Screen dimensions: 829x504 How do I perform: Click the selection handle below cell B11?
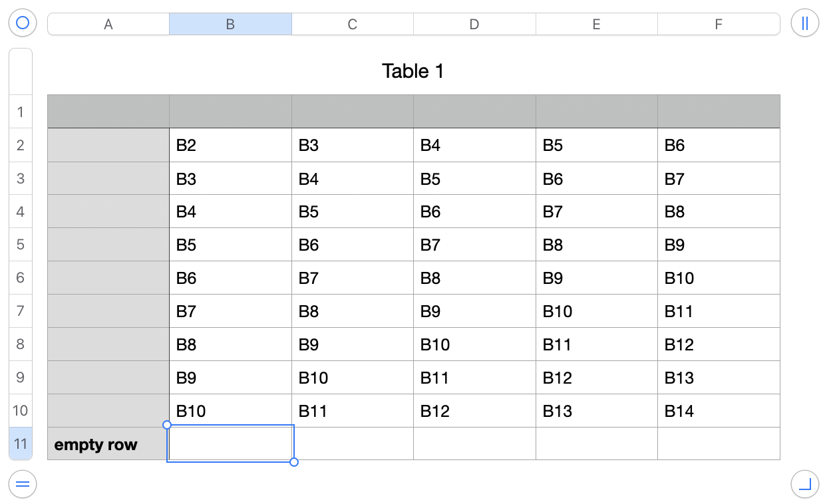click(294, 462)
